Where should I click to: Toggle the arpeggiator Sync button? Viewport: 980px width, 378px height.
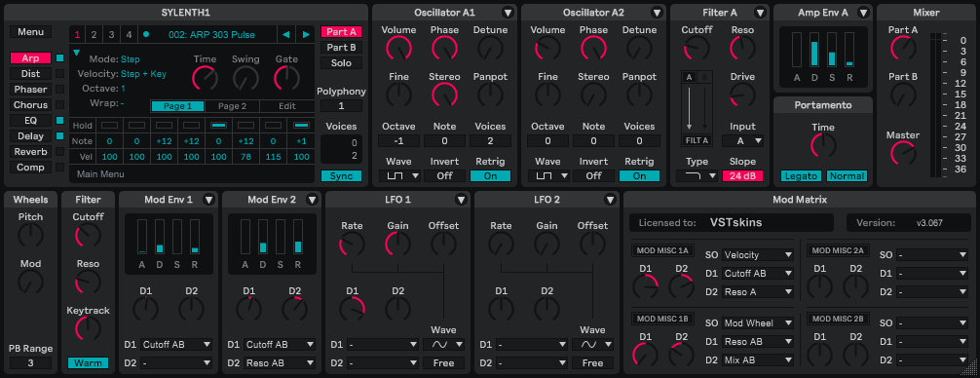(x=341, y=176)
